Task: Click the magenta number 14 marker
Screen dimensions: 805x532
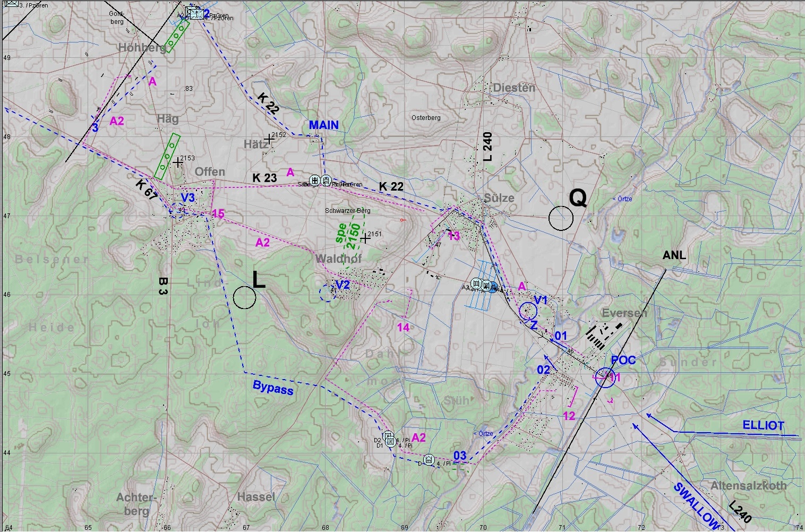Action: coord(404,328)
